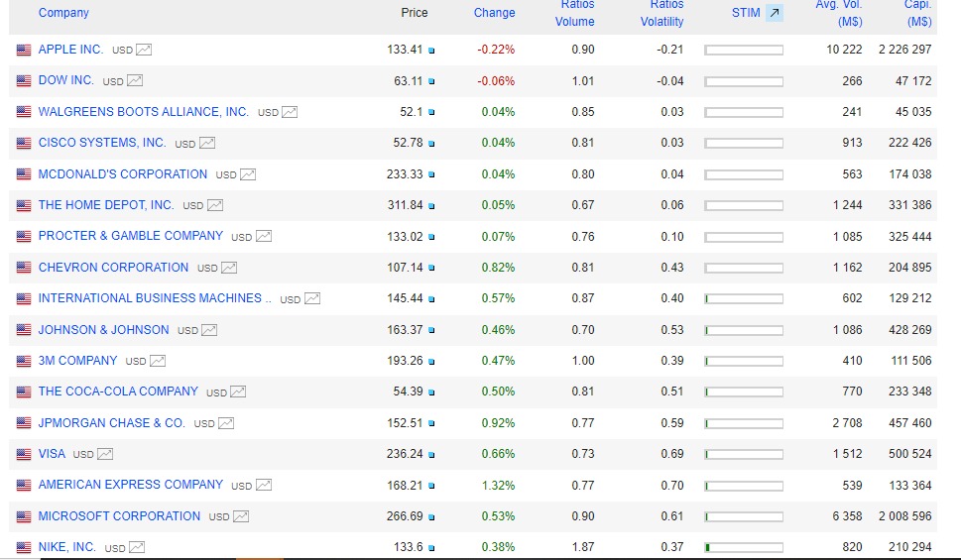Open the AMERICAN EXPRESS COMPANY link
Image resolution: width=961 pixels, height=560 pixels.
[x=131, y=485]
